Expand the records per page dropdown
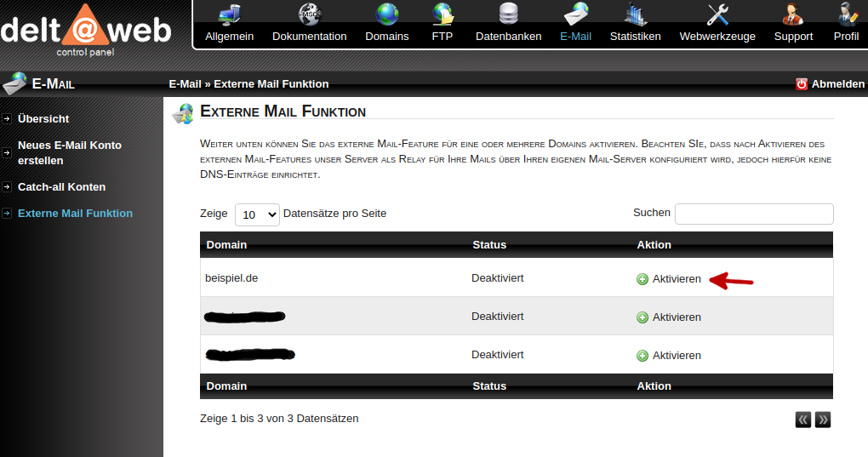Viewport: 868px width, 457px height. pos(257,214)
